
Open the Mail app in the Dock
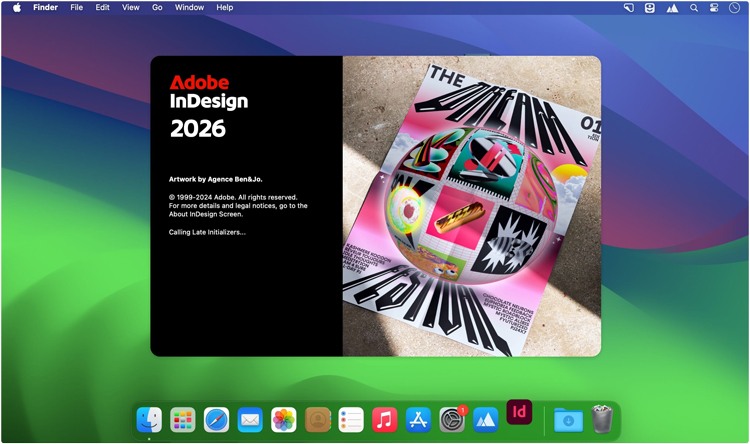point(250,419)
